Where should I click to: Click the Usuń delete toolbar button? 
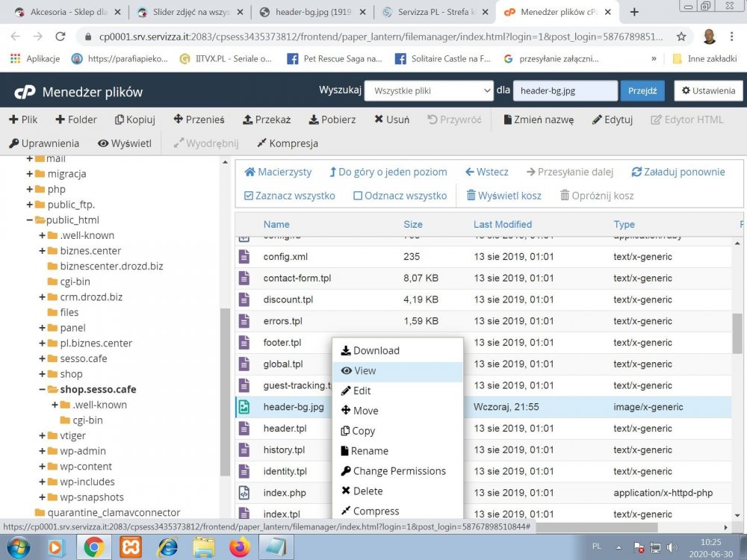[391, 119]
